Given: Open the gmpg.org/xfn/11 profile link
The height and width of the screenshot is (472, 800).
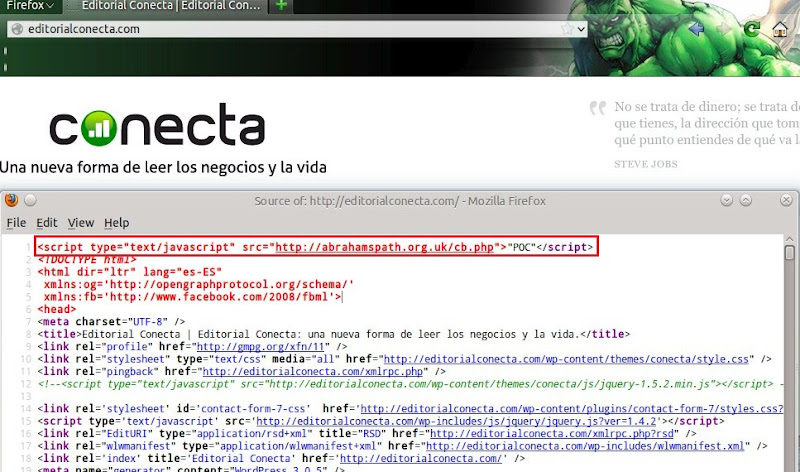Looking at the screenshot, I should [261, 347].
